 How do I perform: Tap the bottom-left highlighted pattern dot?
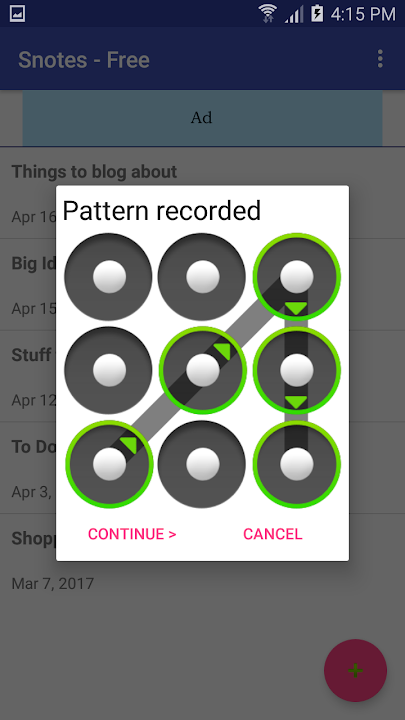coord(109,464)
